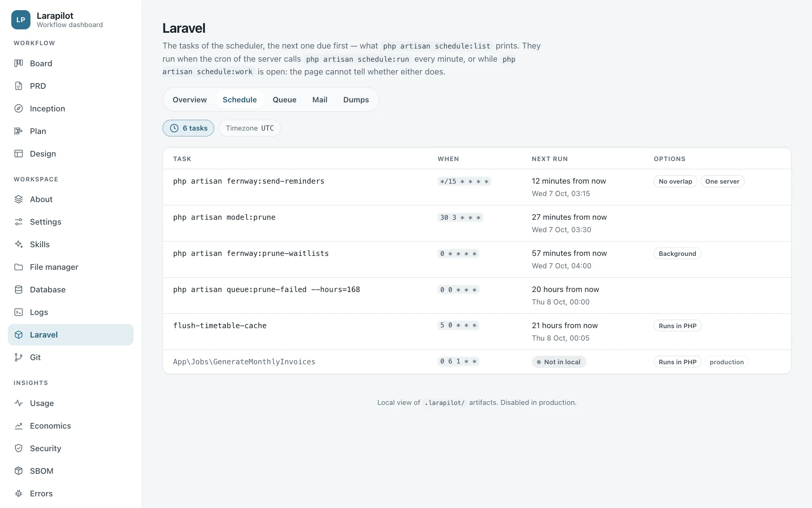The image size is (812, 508).
Task: Select the Schedule tab
Action: pos(239,100)
